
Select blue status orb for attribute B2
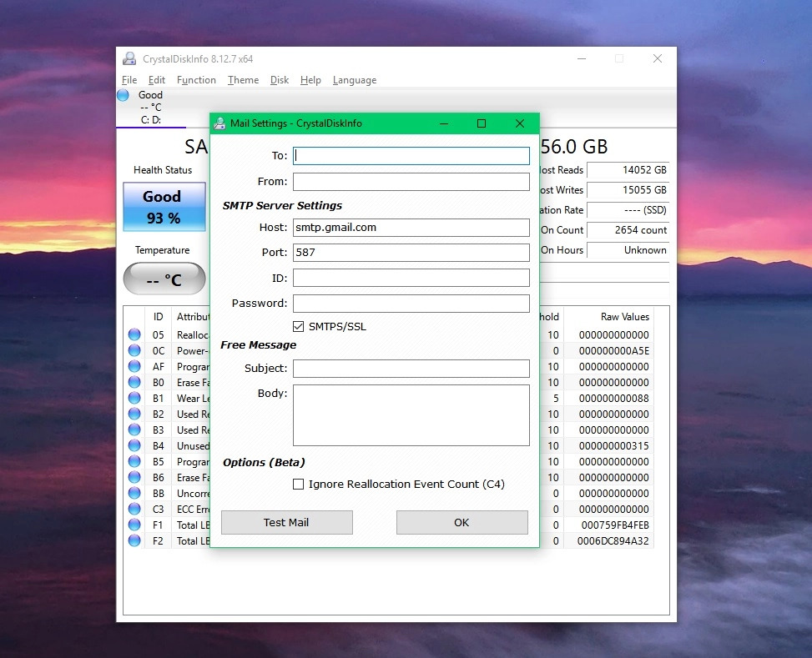click(134, 414)
